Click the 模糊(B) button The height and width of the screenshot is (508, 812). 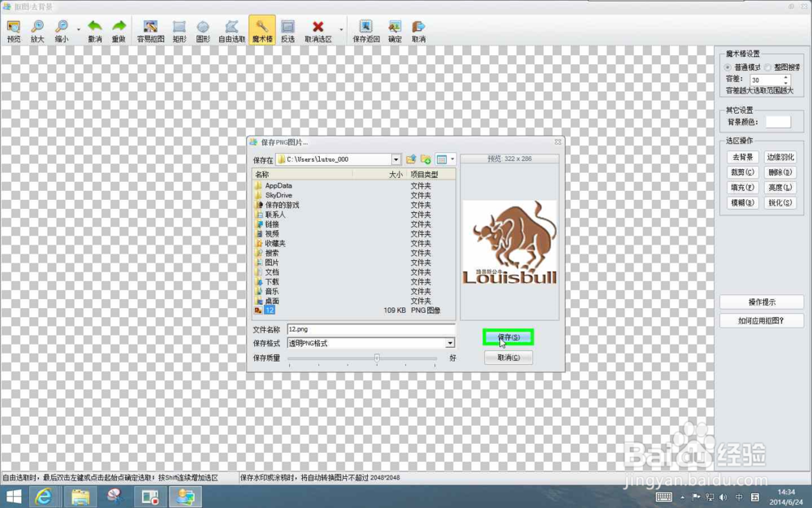(x=743, y=202)
